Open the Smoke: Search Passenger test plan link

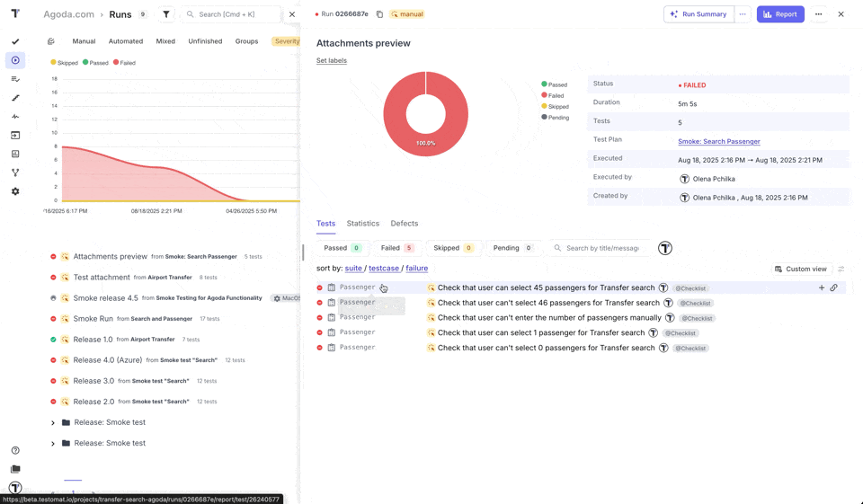(718, 141)
